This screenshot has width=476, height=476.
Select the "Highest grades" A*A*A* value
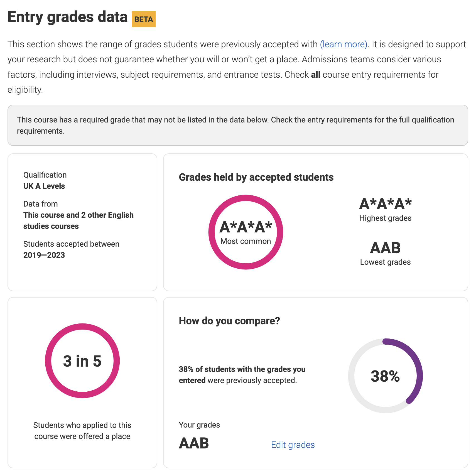click(x=385, y=204)
